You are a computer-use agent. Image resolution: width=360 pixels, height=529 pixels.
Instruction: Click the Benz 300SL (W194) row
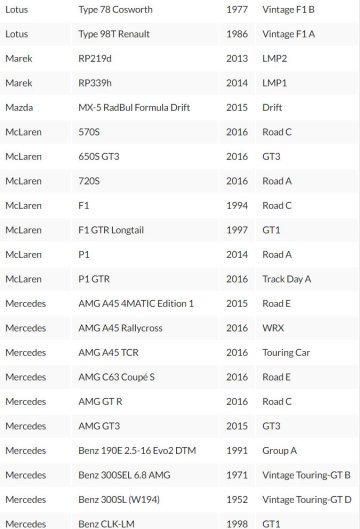tap(179, 500)
